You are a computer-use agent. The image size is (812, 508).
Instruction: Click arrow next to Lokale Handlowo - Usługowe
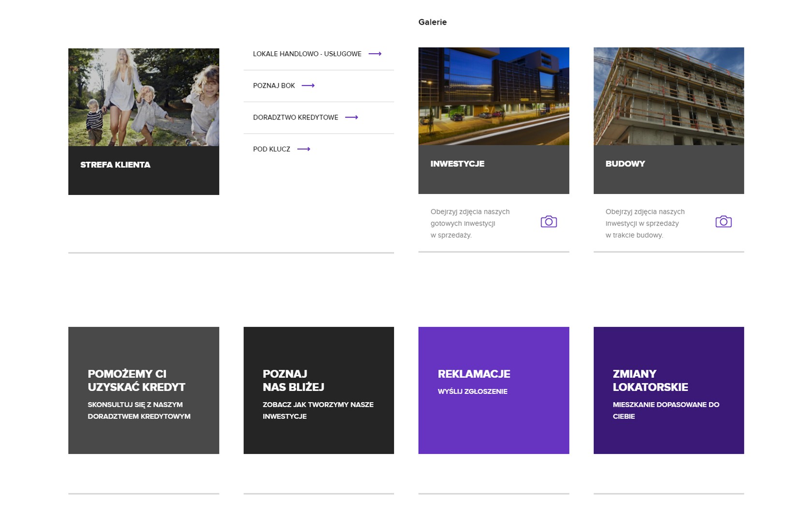375,54
